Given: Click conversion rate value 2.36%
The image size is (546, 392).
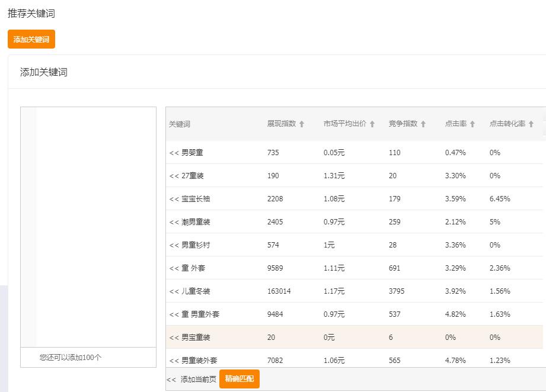Looking at the screenshot, I should (500, 268).
